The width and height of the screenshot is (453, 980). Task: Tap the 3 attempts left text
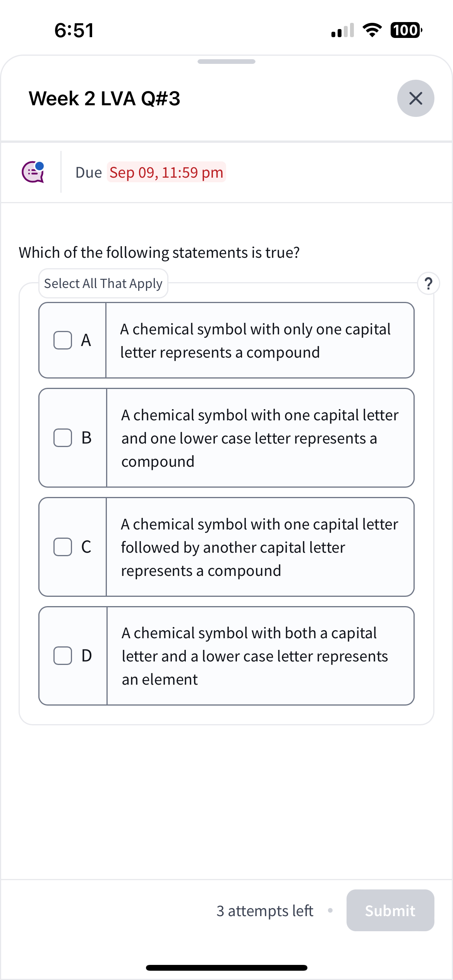tap(265, 911)
